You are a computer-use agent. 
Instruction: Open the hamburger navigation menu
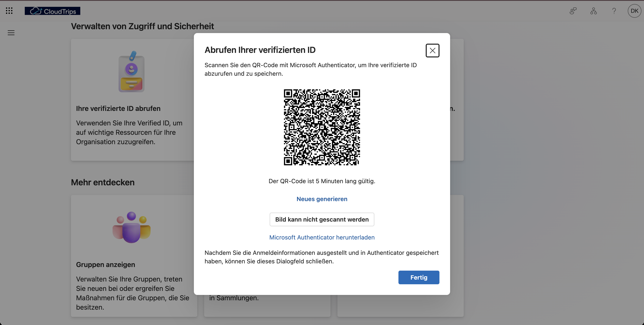[11, 33]
